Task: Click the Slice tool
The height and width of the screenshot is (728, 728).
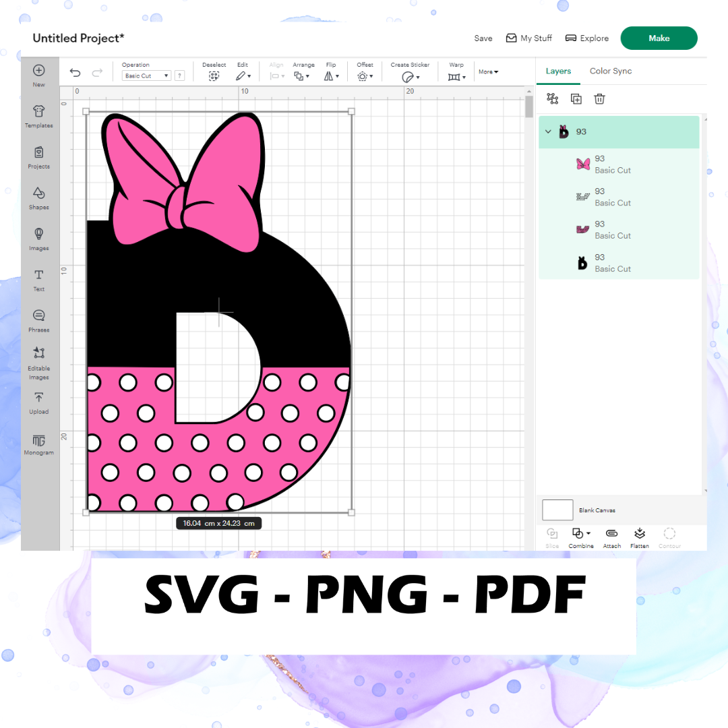Action: [x=552, y=538]
